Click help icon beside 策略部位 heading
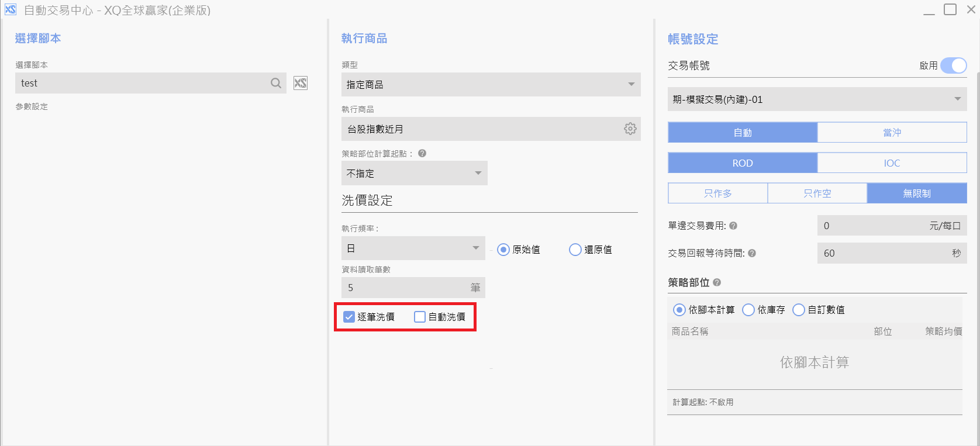 (x=717, y=282)
